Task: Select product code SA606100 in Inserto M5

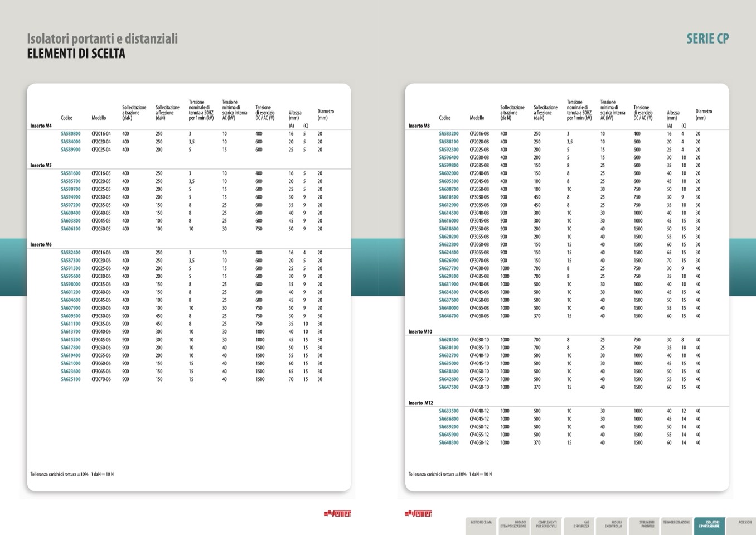Action: coord(71,229)
